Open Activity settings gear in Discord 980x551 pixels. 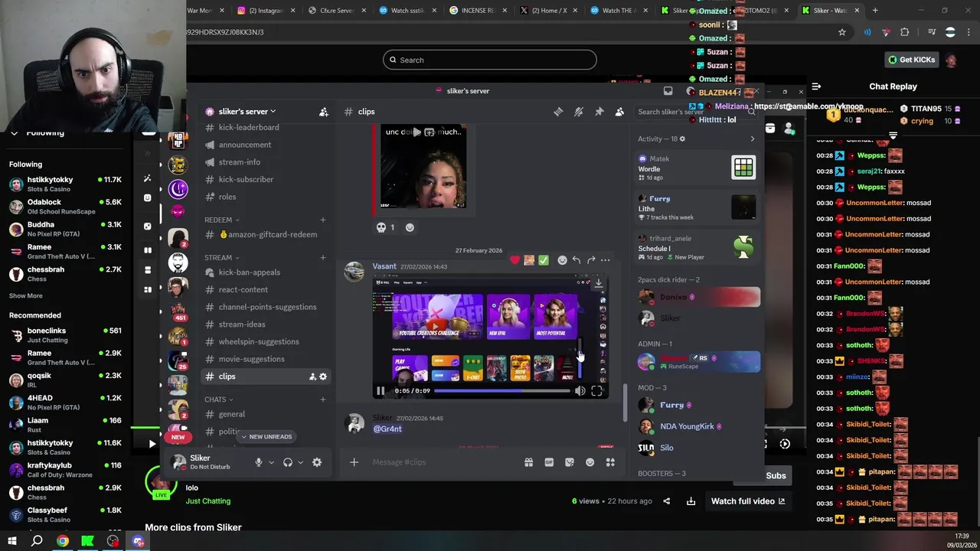682,139
